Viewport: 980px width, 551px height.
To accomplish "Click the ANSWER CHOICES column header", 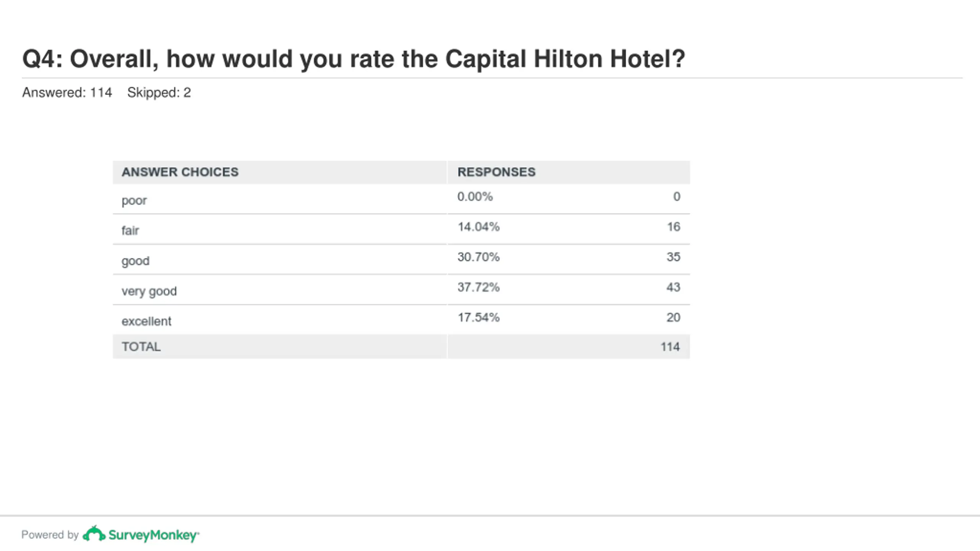I will pyautogui.click(x=180, y=172).
